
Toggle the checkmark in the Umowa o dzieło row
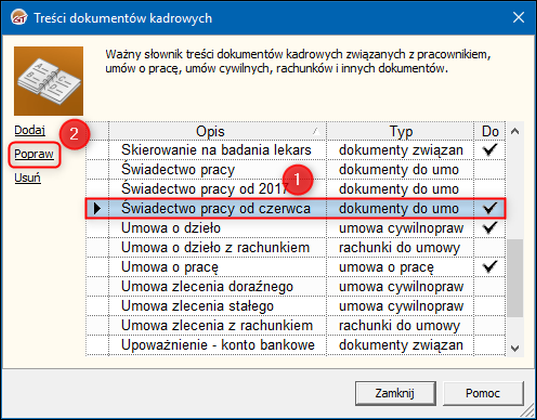click(489, 227)
